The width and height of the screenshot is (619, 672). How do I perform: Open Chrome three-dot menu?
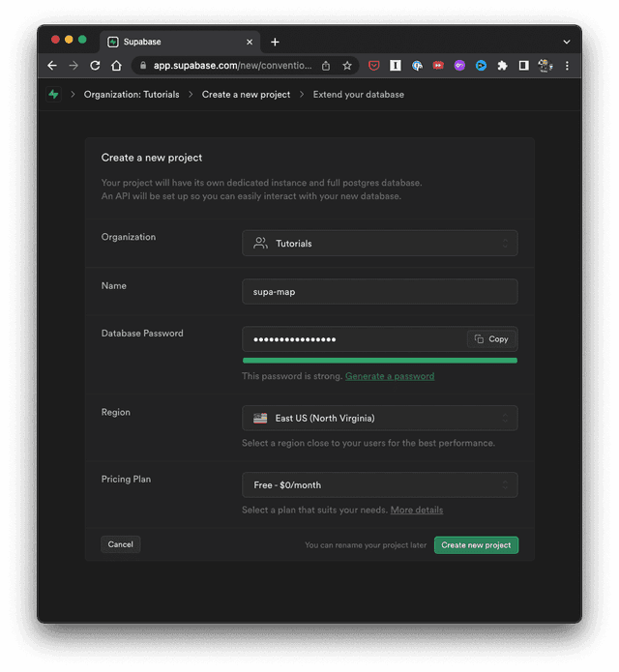[x=567, y=66]
